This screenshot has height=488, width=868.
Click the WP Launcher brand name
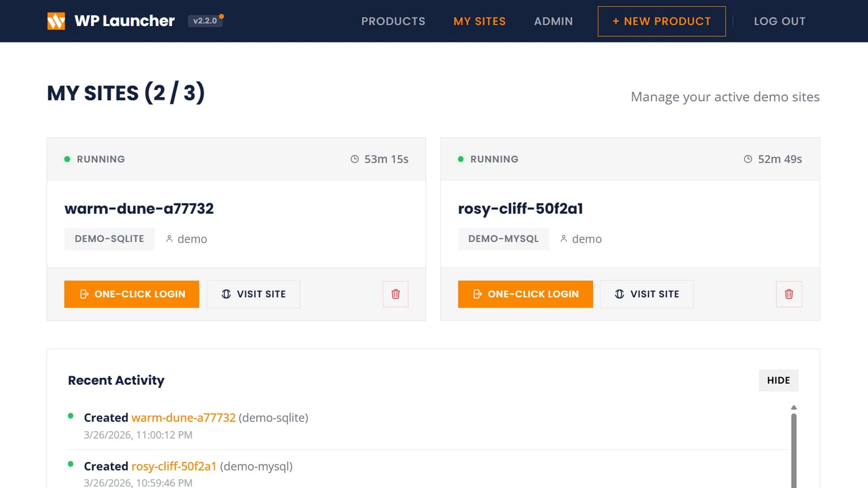[x=124, y=21]
